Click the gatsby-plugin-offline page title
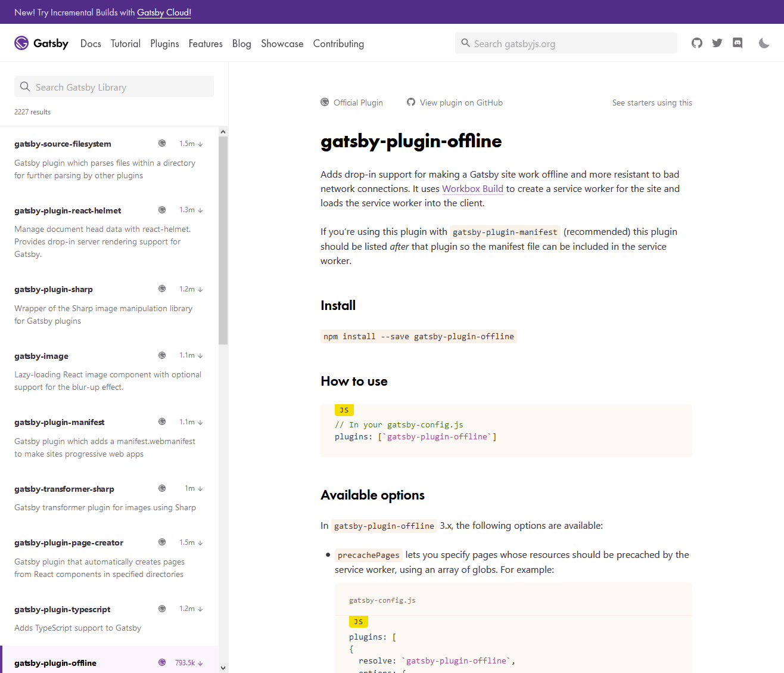The image size is (784, 673). (411, 141)
